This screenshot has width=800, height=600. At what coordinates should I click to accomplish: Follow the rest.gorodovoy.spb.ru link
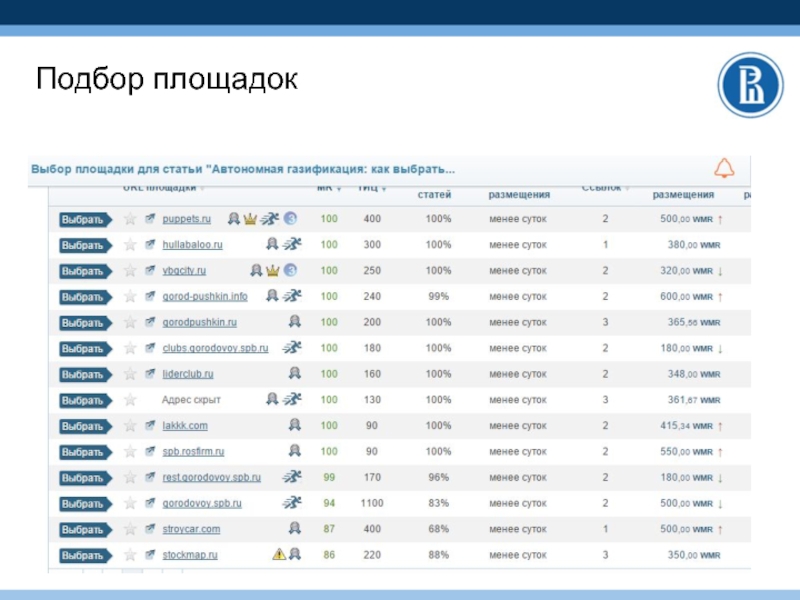[212, 478]
